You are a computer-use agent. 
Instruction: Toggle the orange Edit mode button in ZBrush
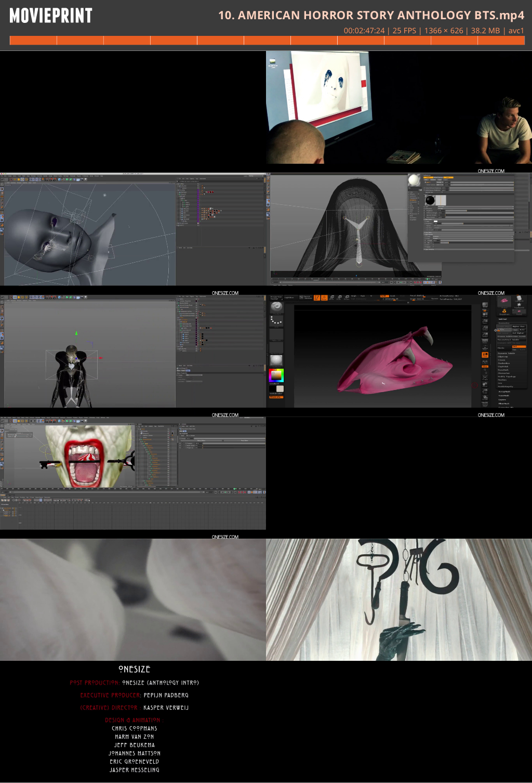coord(317,298)
